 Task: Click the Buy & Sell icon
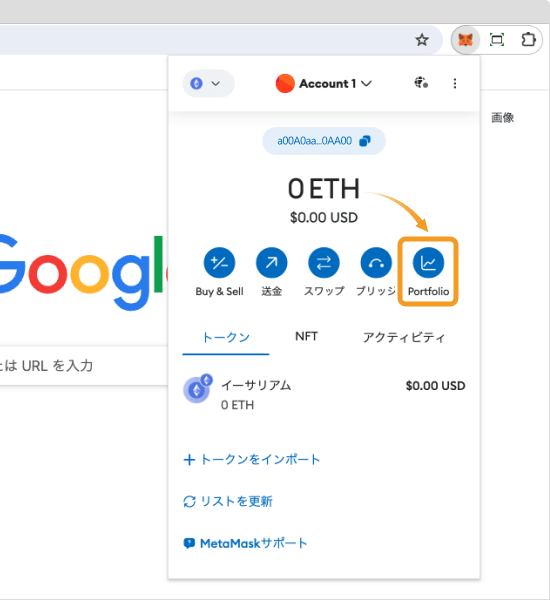pos(219,263)
